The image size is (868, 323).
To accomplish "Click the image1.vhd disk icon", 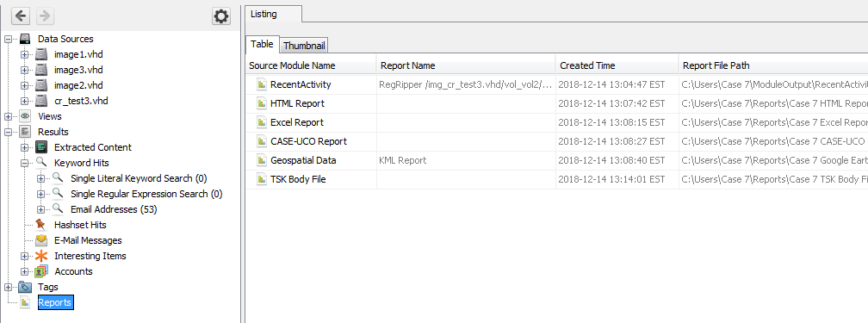I will click(x=41, y=54).
